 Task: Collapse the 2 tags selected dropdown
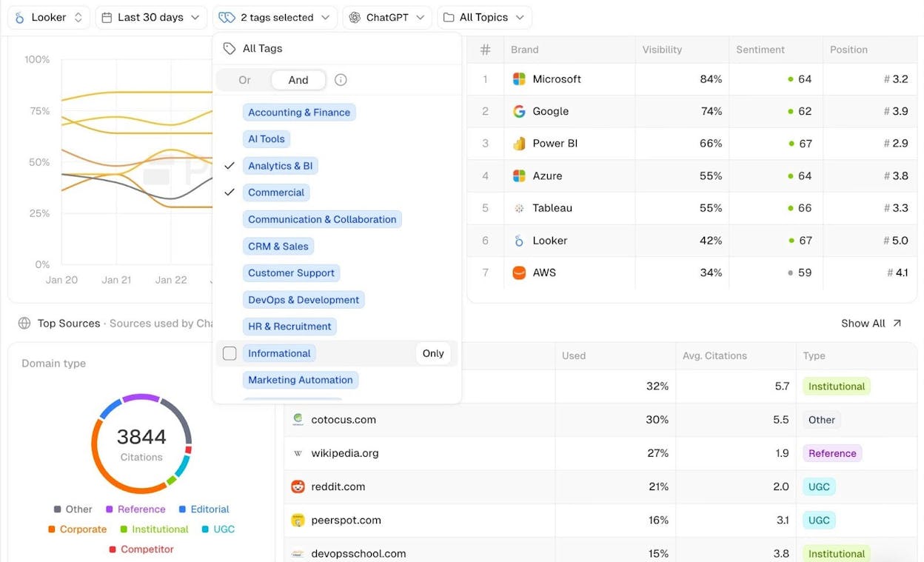[x=275, y=17]
